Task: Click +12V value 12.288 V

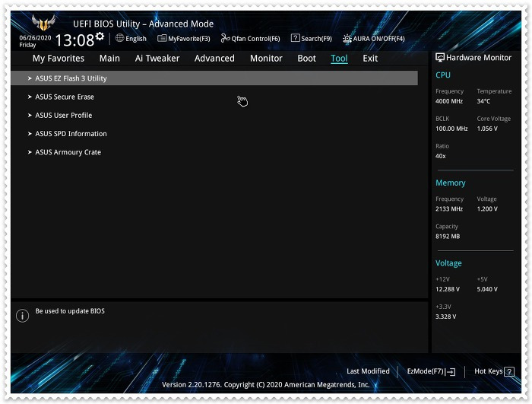Action: click(448, 289)
